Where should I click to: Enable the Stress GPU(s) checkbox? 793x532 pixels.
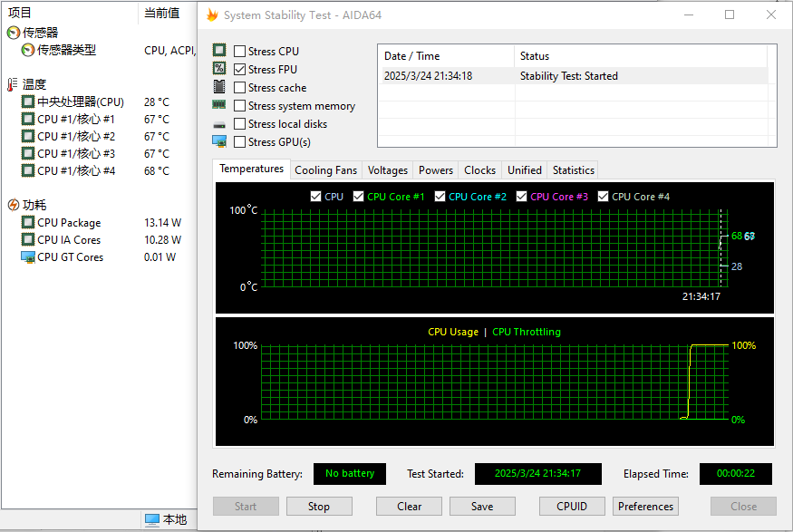(x=238, y=141)
